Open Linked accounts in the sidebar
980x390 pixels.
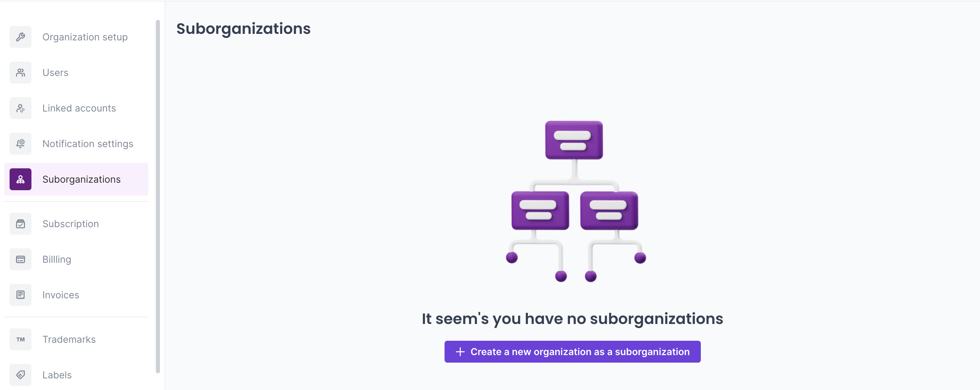pos(79,108)
